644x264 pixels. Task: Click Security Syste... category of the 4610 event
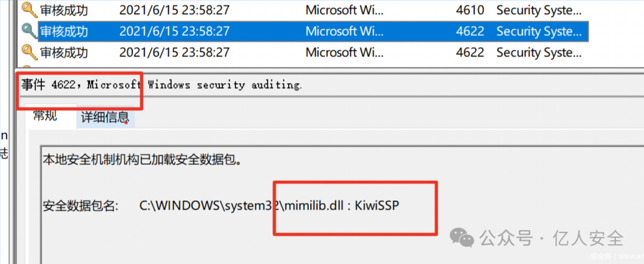click(x=539, y=10)
